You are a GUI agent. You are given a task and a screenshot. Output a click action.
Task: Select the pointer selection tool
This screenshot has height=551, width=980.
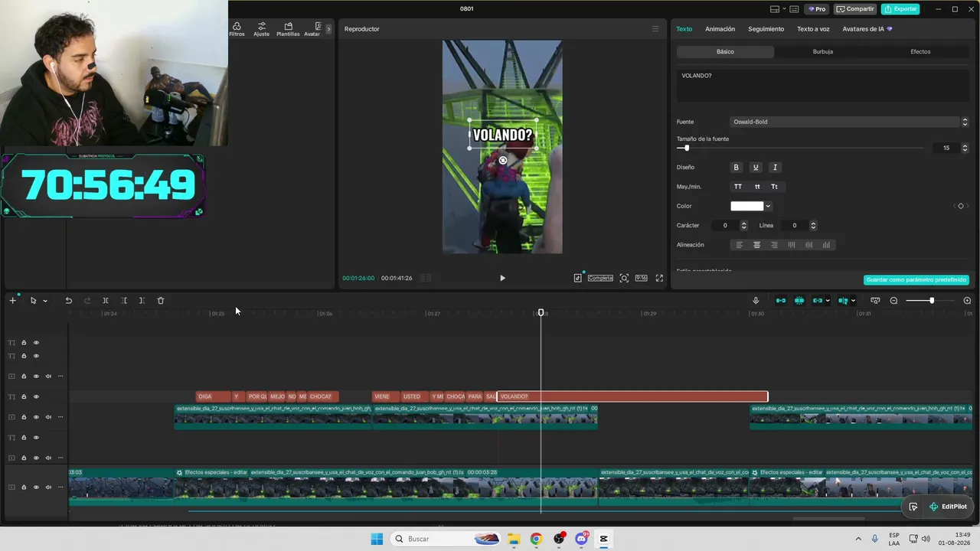click(33, 301)
